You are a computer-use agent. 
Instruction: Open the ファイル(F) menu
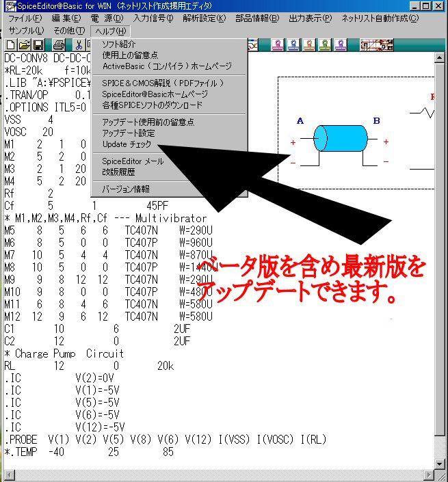[x=25, y=18]
